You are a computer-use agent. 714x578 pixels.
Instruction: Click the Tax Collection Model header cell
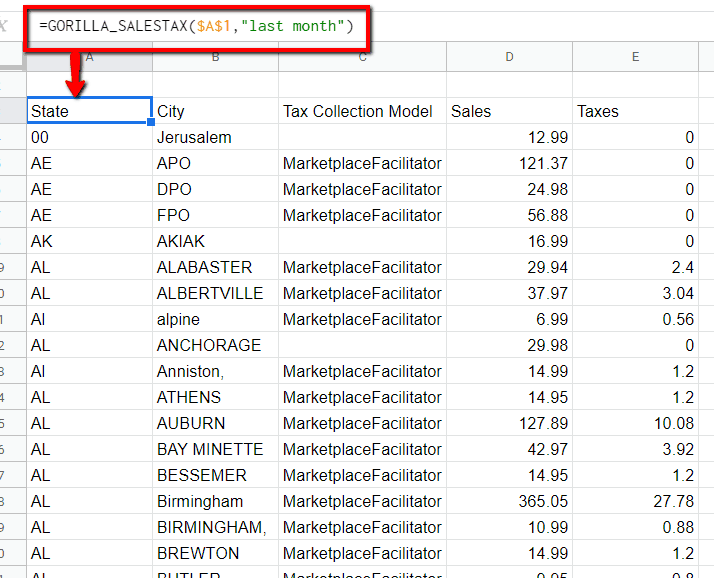tap(362, 111)
